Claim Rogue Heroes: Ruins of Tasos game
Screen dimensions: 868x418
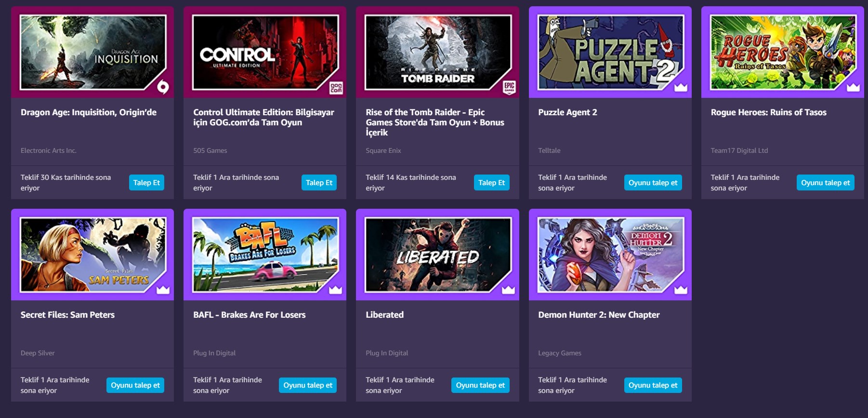pyautogui.click(x=825, y=183)
